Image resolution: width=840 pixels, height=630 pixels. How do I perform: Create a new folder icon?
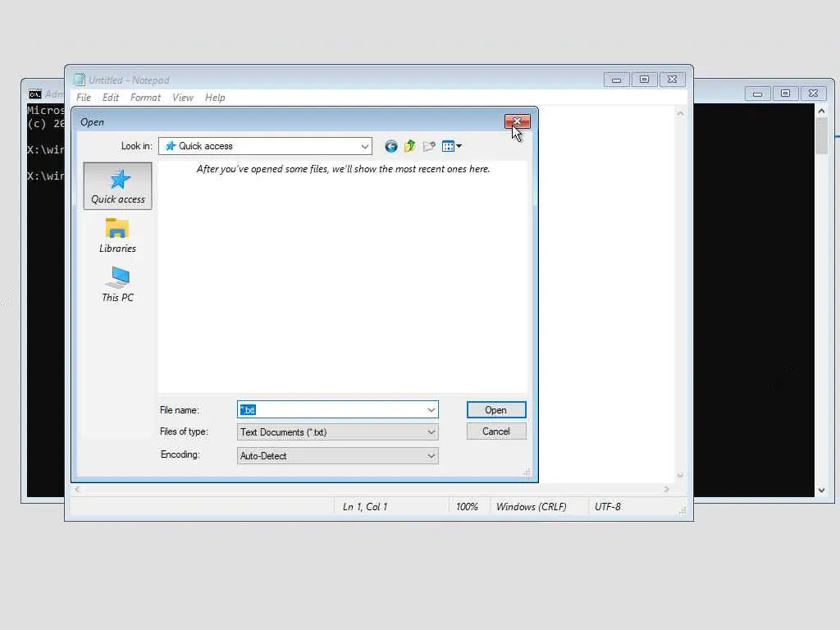point(428,146)
